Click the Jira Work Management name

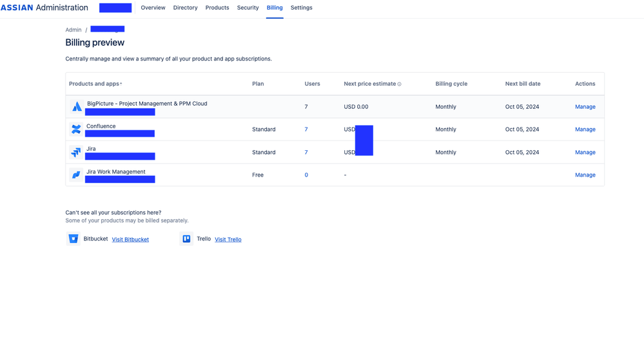coord(116,171)
